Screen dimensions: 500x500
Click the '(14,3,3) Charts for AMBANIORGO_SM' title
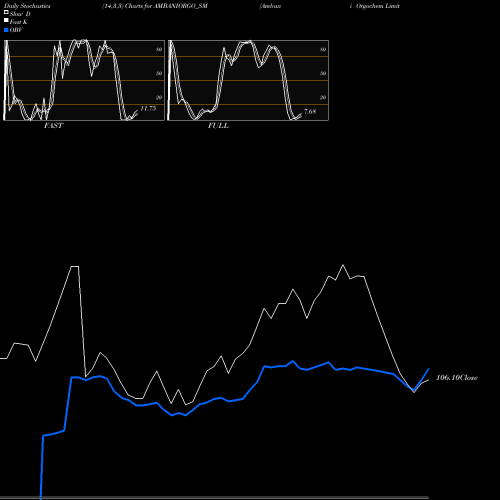[155, 6]
